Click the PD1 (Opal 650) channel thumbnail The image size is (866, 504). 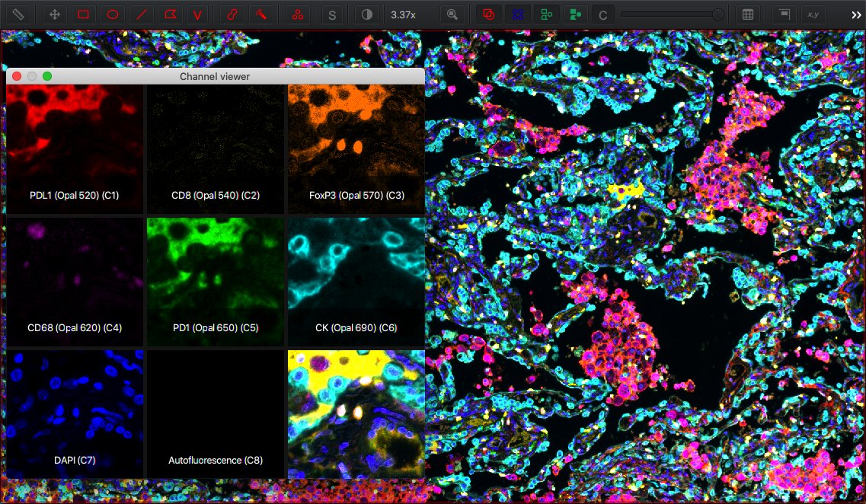[216, 282]
